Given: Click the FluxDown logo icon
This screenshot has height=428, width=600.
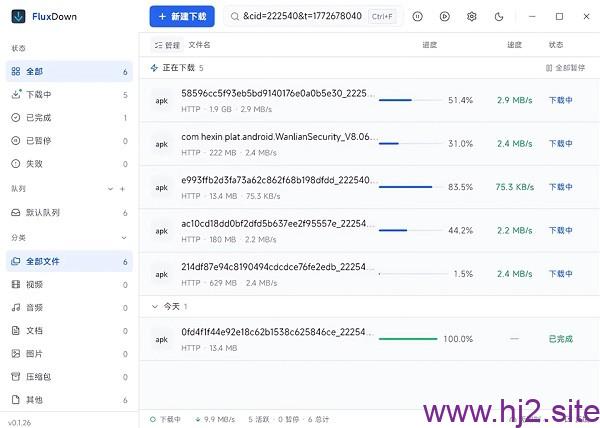Looking at the screenshot, I should click(x=18, y=16).
